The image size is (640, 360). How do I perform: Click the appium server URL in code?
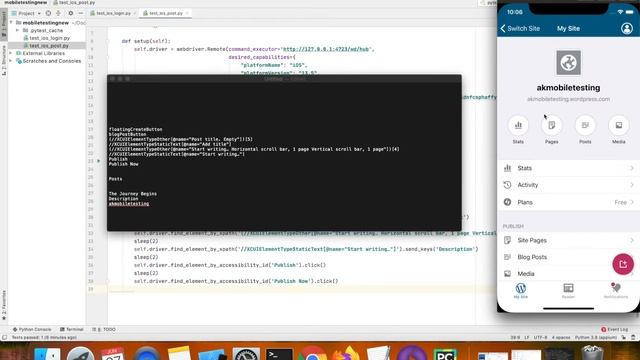coord(326,49)
